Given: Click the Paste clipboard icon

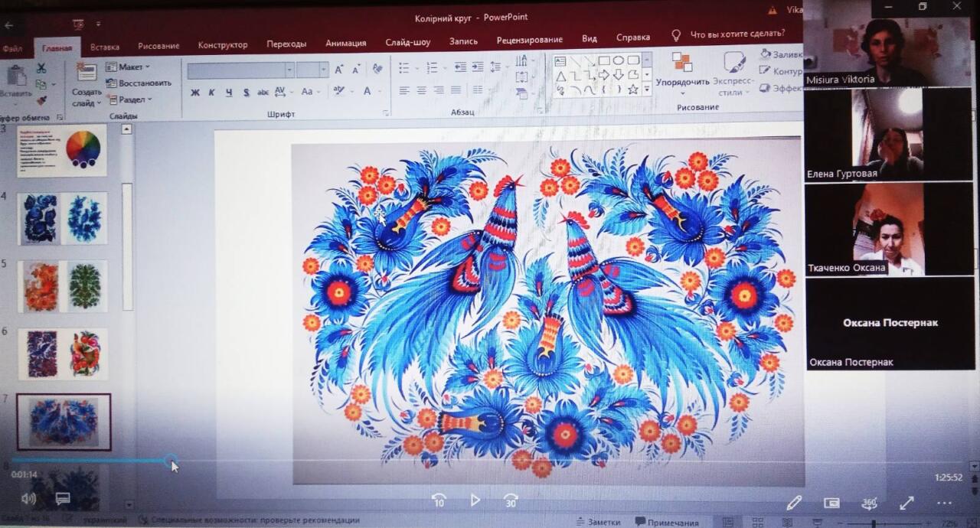Looking at the screenshot, I should point(16,75).
